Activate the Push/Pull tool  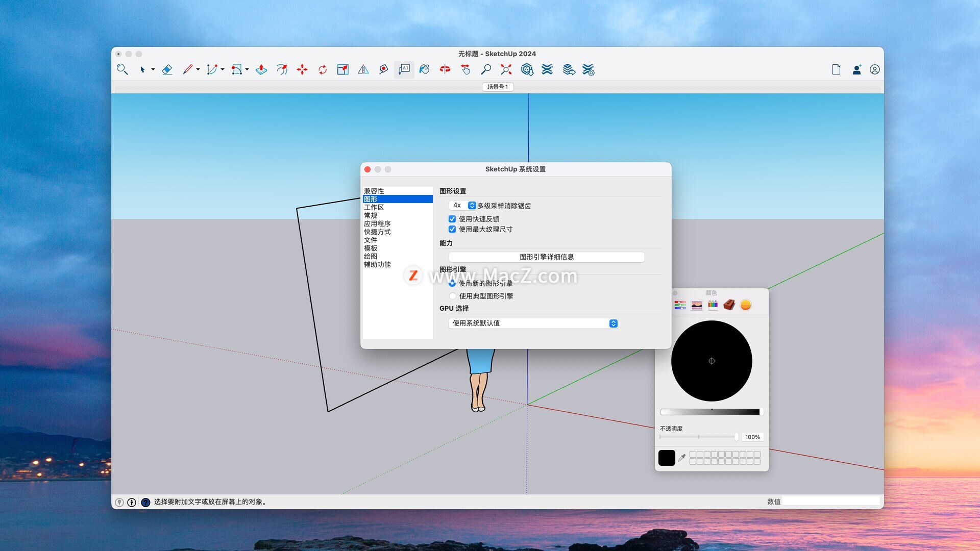coord(261,69)
